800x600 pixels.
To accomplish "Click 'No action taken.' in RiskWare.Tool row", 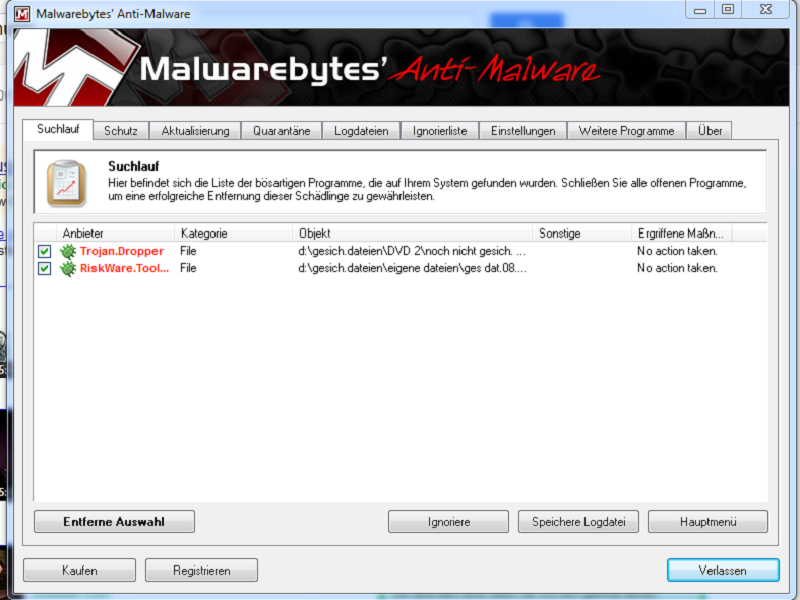I will pyautogui.click(x=677, y=268).
